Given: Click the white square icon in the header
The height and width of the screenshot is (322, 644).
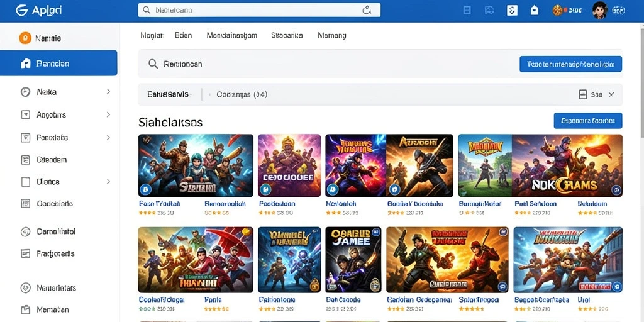Looking at the screenshot, I should click(512, 10).
